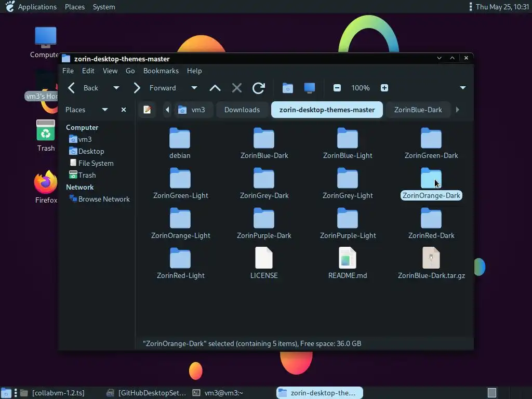Jump to ZorinBlue-Dark path button

pyautogui.click(x=418, y=110)
